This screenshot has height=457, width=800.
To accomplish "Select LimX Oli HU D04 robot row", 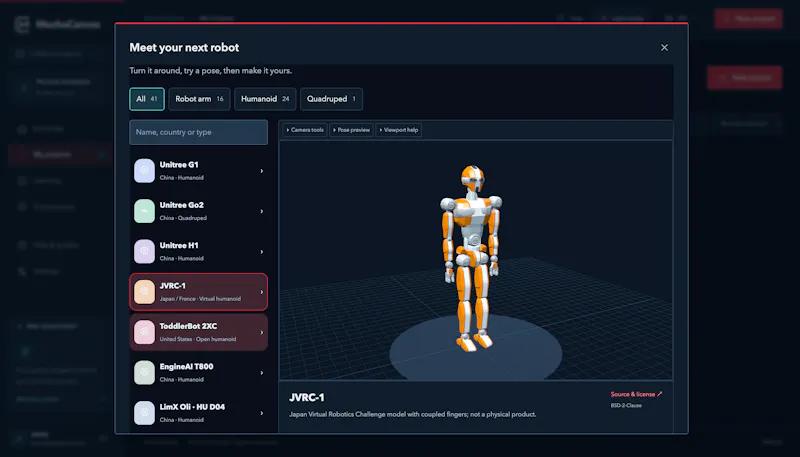I will (198, 413).
